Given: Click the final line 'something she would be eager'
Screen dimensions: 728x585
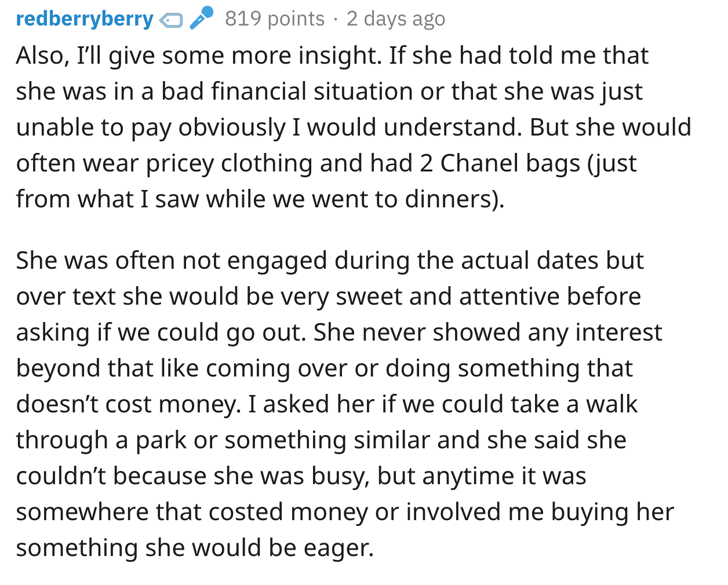Looking at the screenshot, I should click(195, 549).
